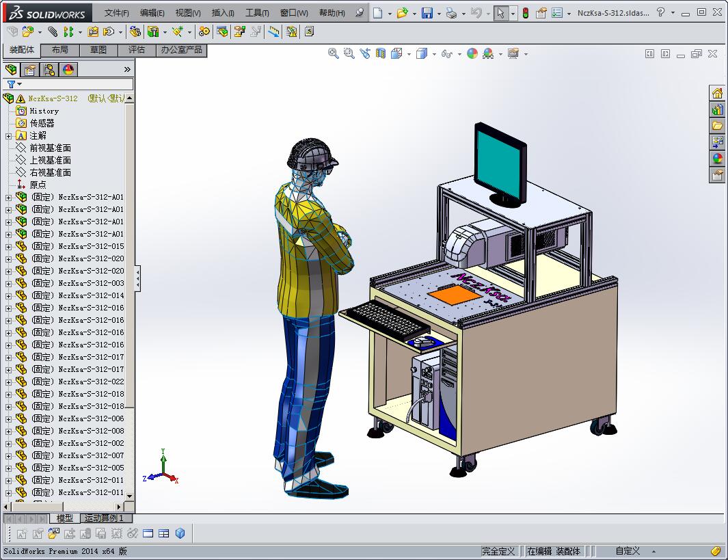This screenshot has height=560, width=728.
Task: Click the Mate paperclip icon
Action: (x=53, y=31)
